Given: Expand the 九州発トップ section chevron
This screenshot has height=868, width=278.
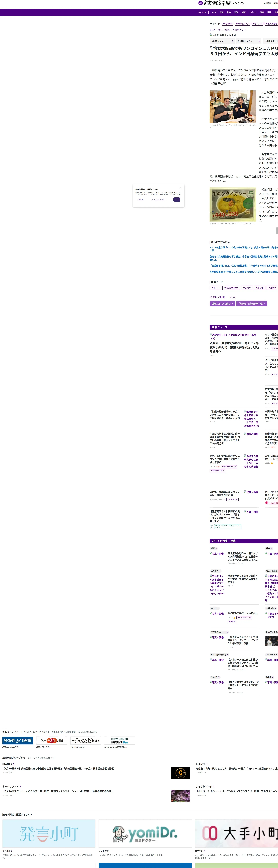Looking at the screenshot, I should click(232, 41).
